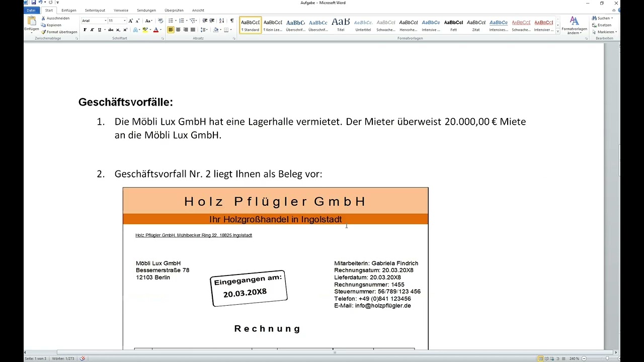Decrease font size with the shrink font icon
The image size is (644, 362).
[137, 21]
